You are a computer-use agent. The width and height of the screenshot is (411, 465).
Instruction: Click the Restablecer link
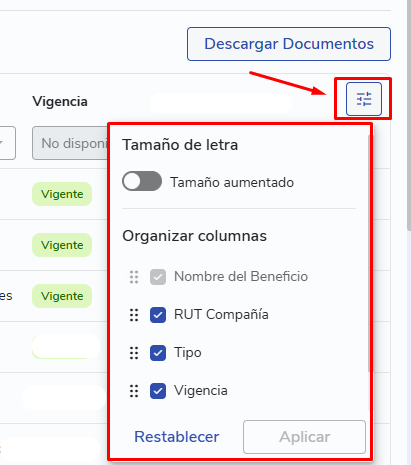click(177, 437)
